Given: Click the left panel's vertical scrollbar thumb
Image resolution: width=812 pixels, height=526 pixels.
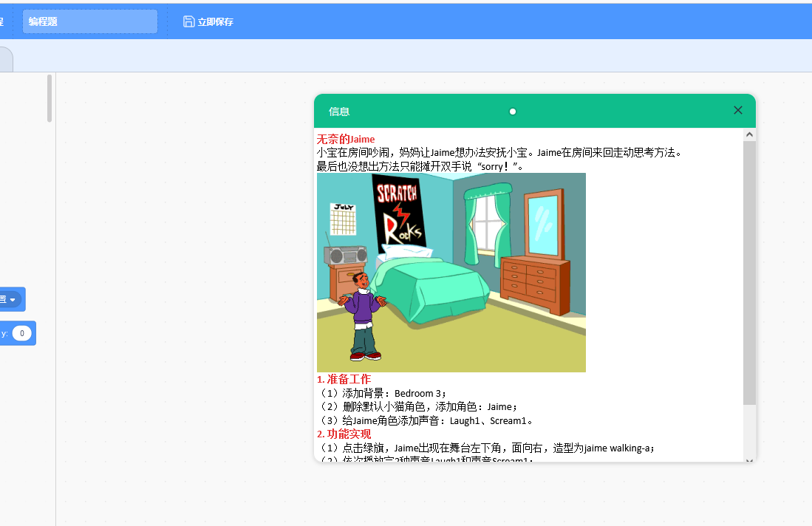Looking at the screenshot, I should click(50, 98).
